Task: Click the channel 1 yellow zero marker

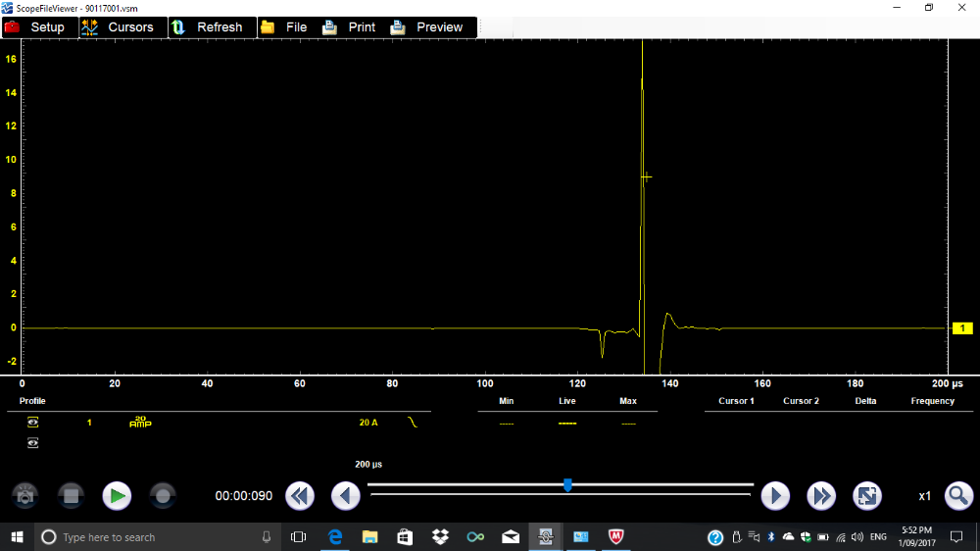Action: [962, 328]
